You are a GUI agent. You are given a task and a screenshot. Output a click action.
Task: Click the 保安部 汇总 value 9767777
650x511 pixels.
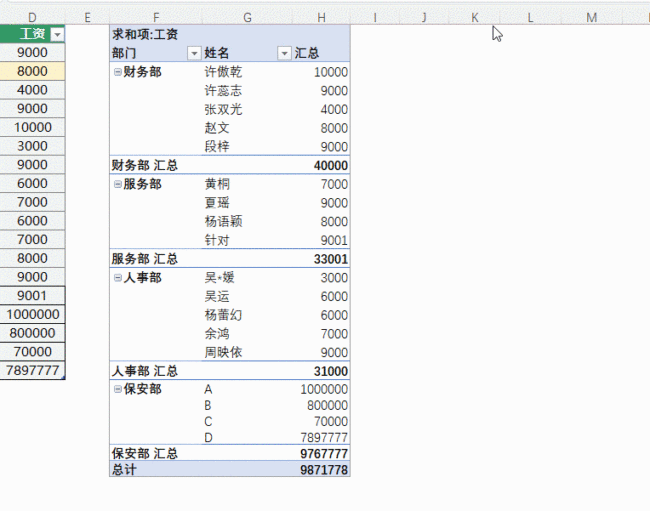[323, 453]
